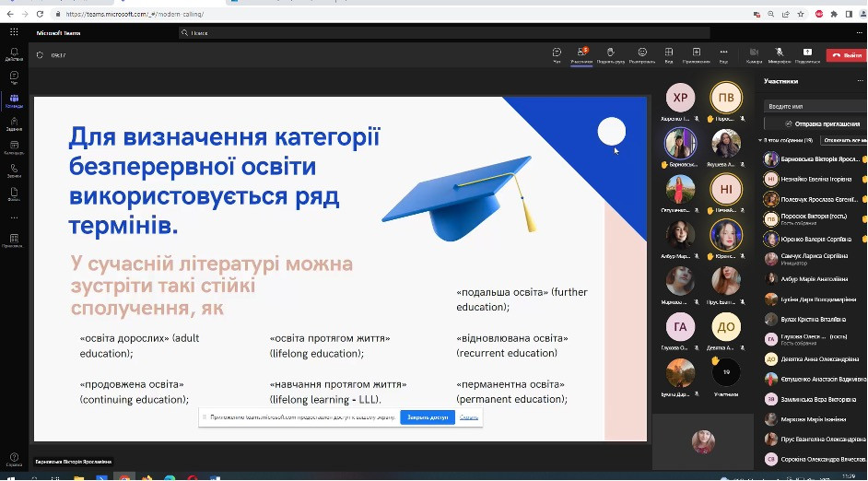
Task: Open Participants panel more options ellipsis
Action: [x=860, y=81]
